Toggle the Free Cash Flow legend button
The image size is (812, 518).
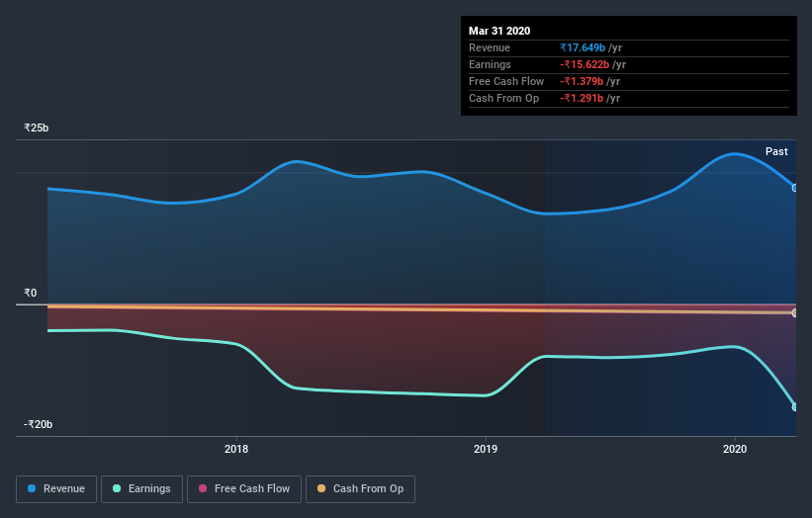click(244, 489)
